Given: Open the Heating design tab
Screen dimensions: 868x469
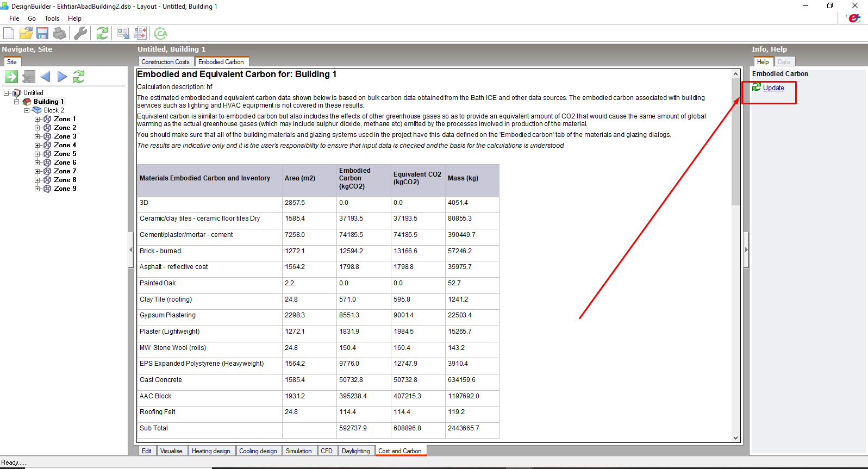Looking at the screenshot, I should coord(211,451).
